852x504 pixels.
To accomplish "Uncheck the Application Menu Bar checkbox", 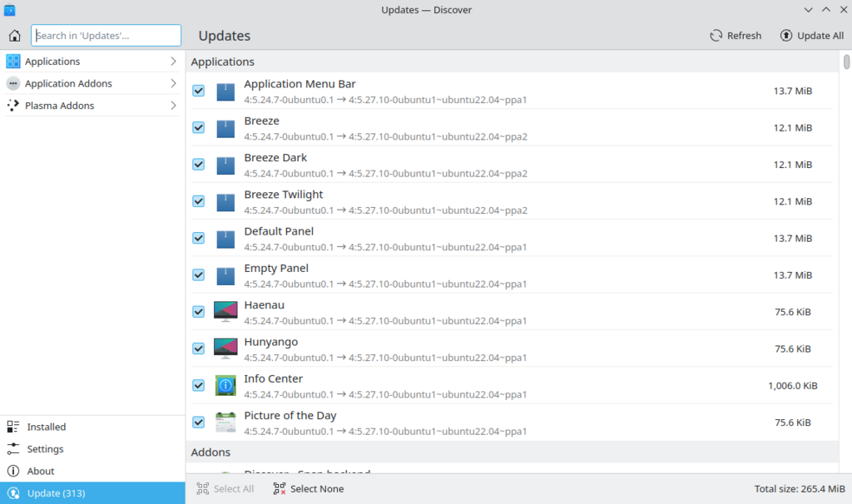I will [198, 91].
